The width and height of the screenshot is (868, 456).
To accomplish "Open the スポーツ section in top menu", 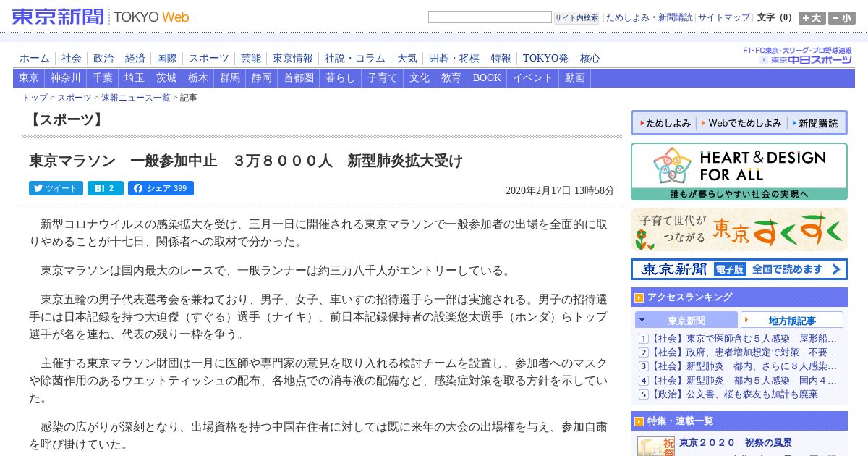I will coord(209,59).
